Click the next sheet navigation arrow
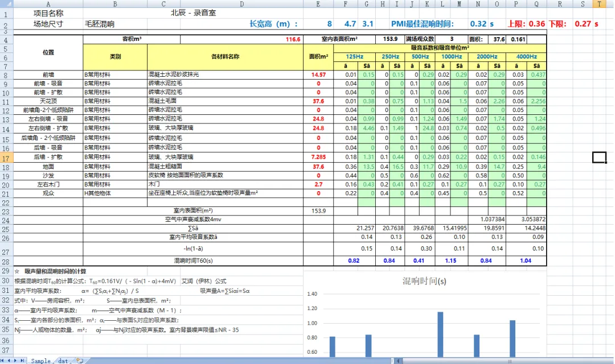Viewport: 615px width, 364px height. coord(15,361)
